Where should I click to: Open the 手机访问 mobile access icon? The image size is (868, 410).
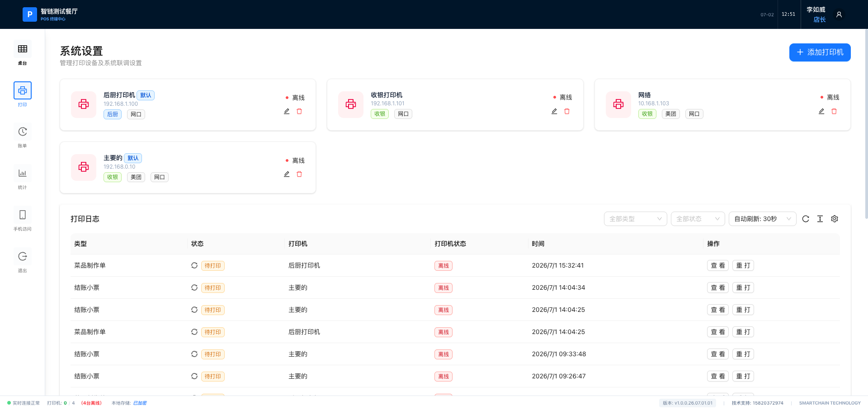23,215
